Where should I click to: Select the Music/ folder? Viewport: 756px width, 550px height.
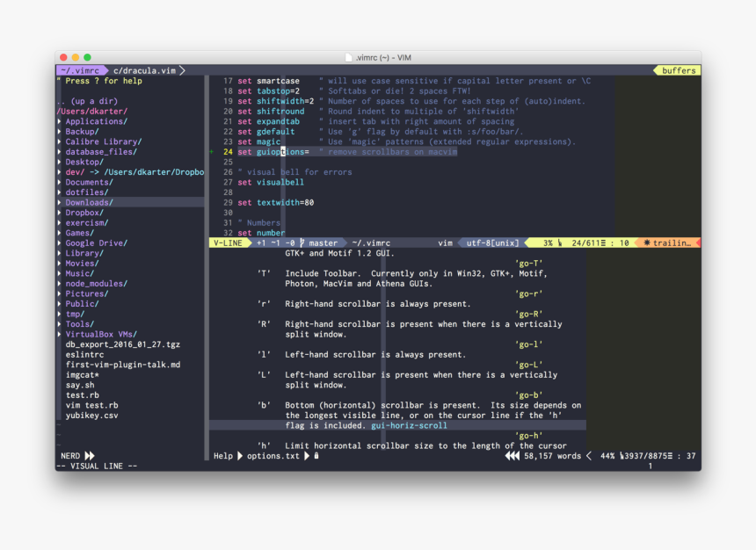(x=79, y=273)
